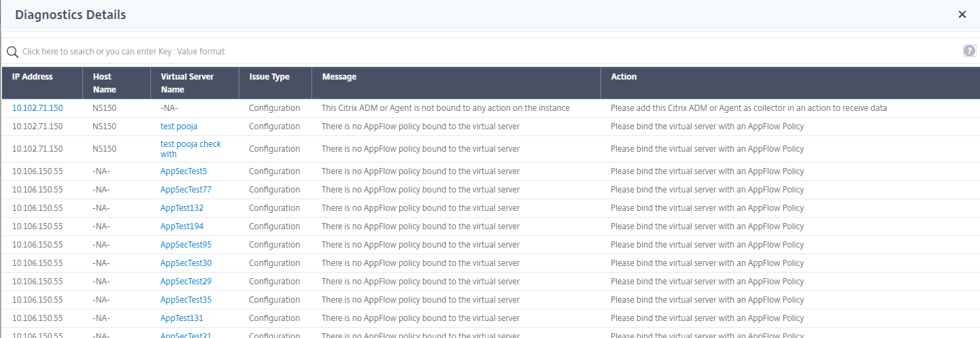The width and height of the screenshot is (980, 338).
Task: Sort by the Virtual Server Name column header
Action: (x=187, y=83)
